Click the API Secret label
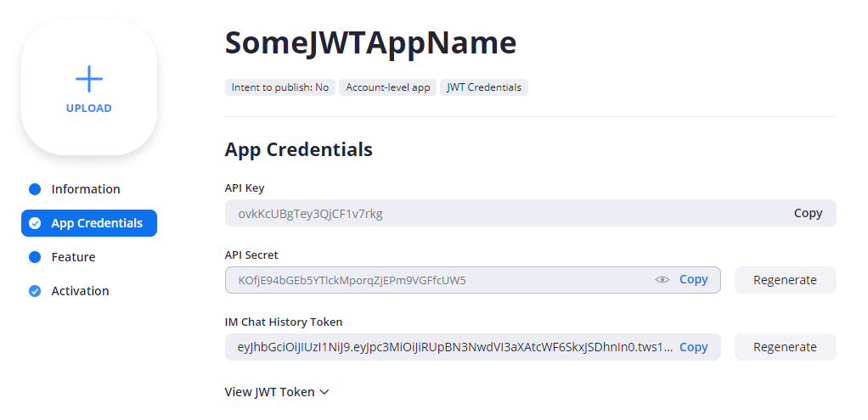Screen dimensions: 868x420 251,255
